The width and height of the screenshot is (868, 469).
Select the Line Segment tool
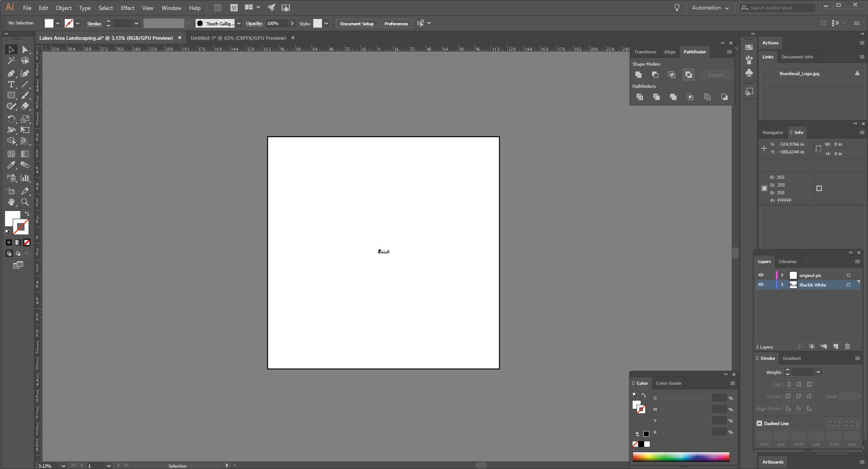[x=25, y=85]
